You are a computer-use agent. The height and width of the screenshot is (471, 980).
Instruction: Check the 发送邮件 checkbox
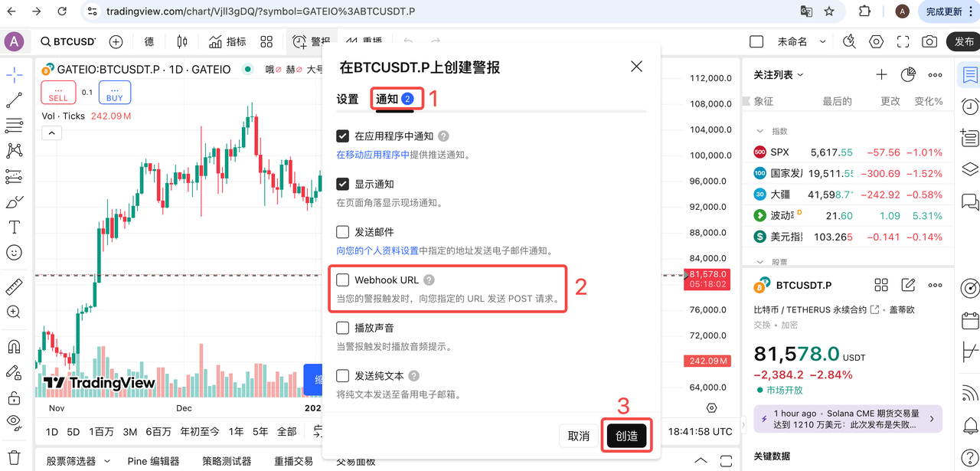[x=343, y=232]
